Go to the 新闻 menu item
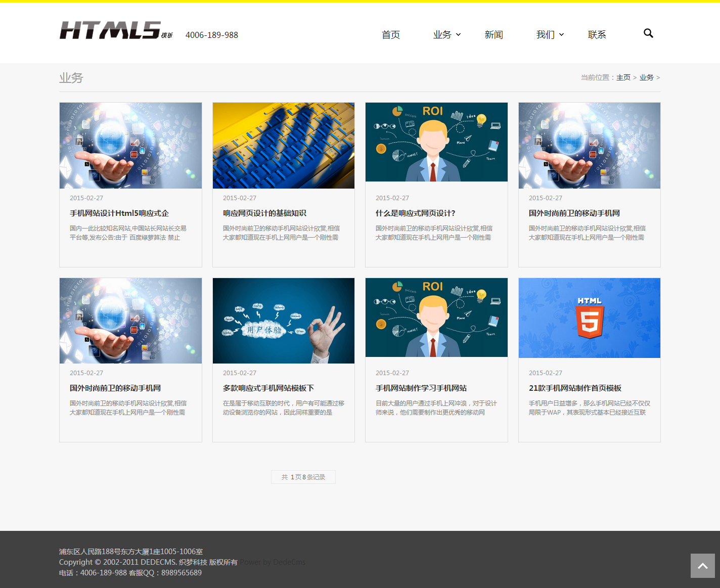Image resolution: width=720 pixels, height=588 pixels. (x=493, y=35)
